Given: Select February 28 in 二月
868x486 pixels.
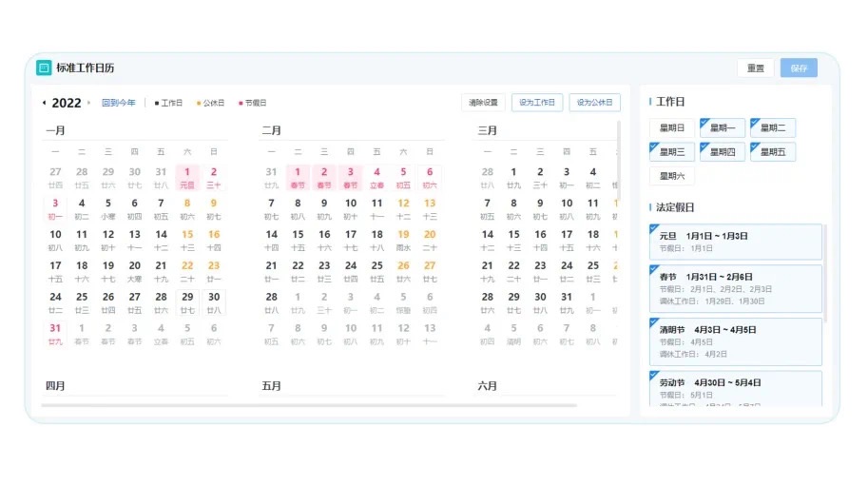Looking at the screenshot, I should pyautogui.click(x=271, y=302).
